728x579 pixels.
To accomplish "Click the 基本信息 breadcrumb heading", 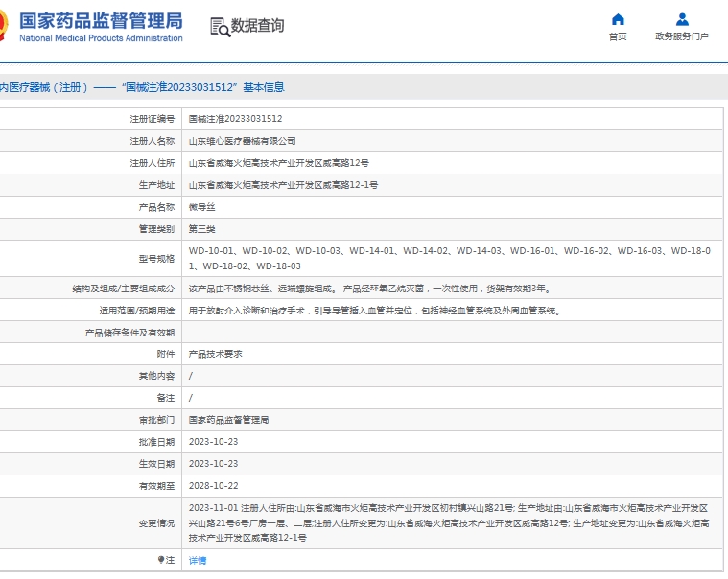I will [264, 87].
